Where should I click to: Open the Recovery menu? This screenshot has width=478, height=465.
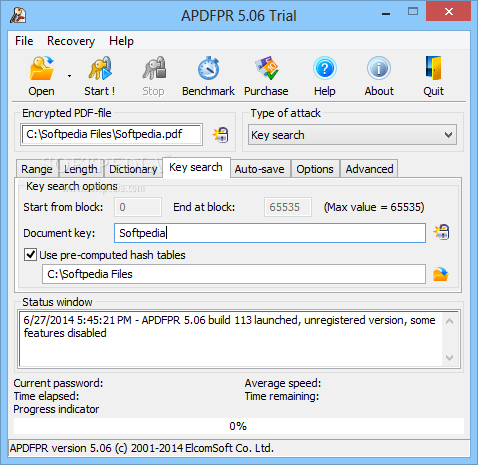71,41
